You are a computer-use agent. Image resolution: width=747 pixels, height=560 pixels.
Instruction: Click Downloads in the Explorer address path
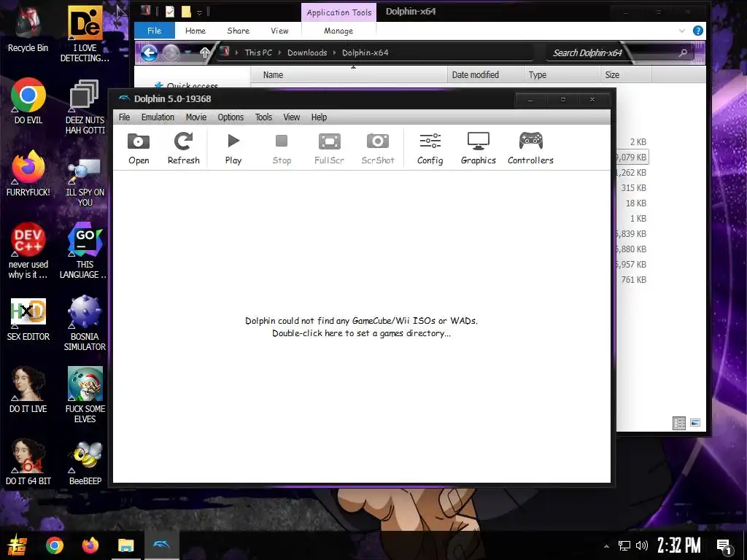tap(307, 52)
